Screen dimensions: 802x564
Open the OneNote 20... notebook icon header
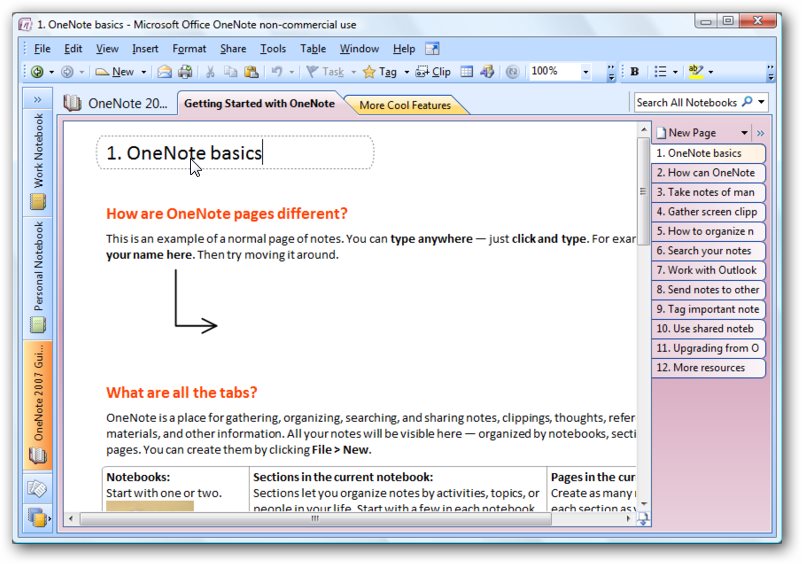pyautogui.click(x=72, y=103)
